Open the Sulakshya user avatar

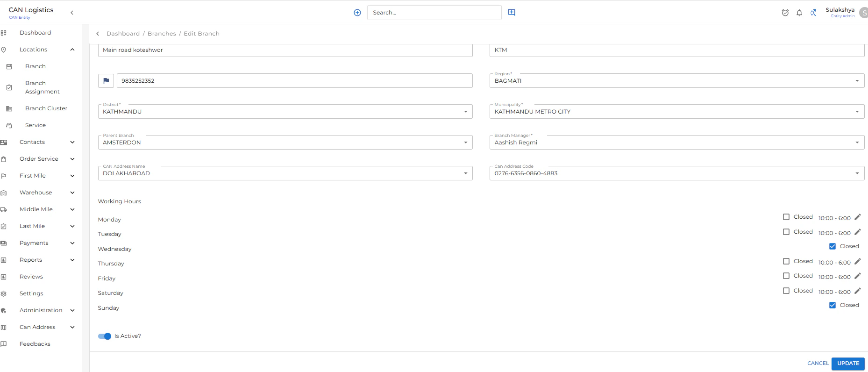tap(863, 13)
